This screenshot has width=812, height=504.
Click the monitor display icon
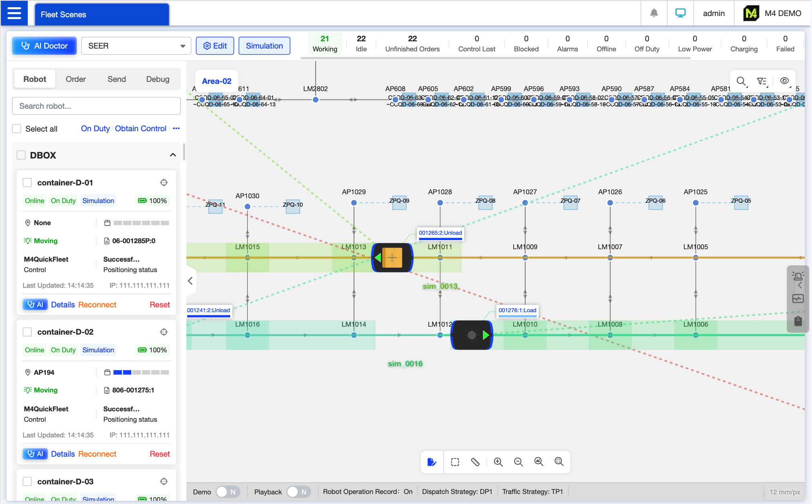point(680,13)
